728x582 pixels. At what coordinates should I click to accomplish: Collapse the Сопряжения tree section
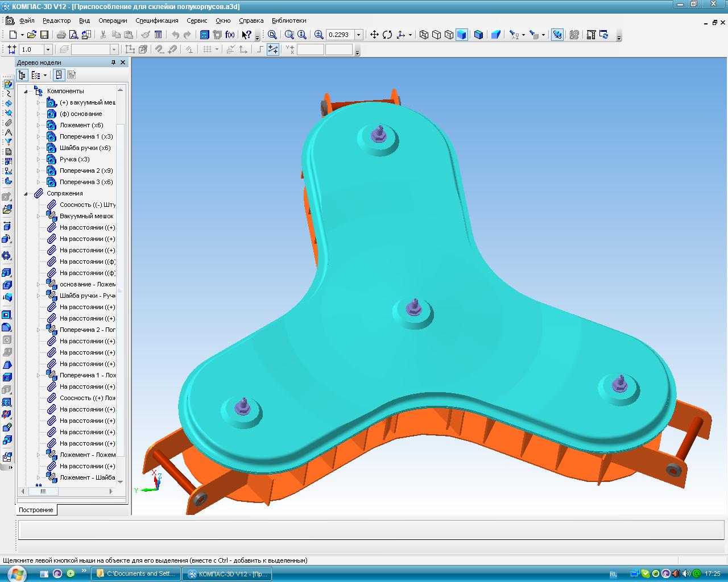(x=26, y=194)
